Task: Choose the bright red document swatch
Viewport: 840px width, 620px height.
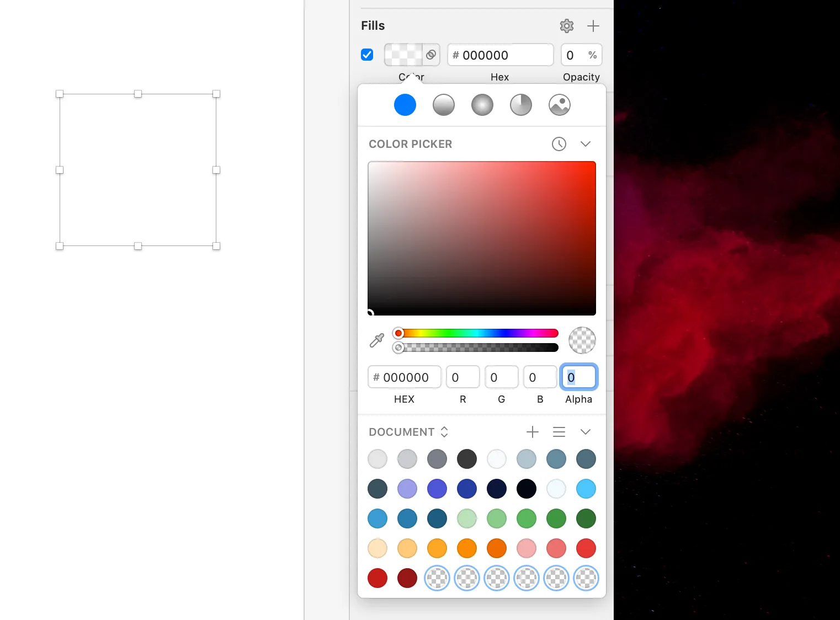Action: point(586,548)
